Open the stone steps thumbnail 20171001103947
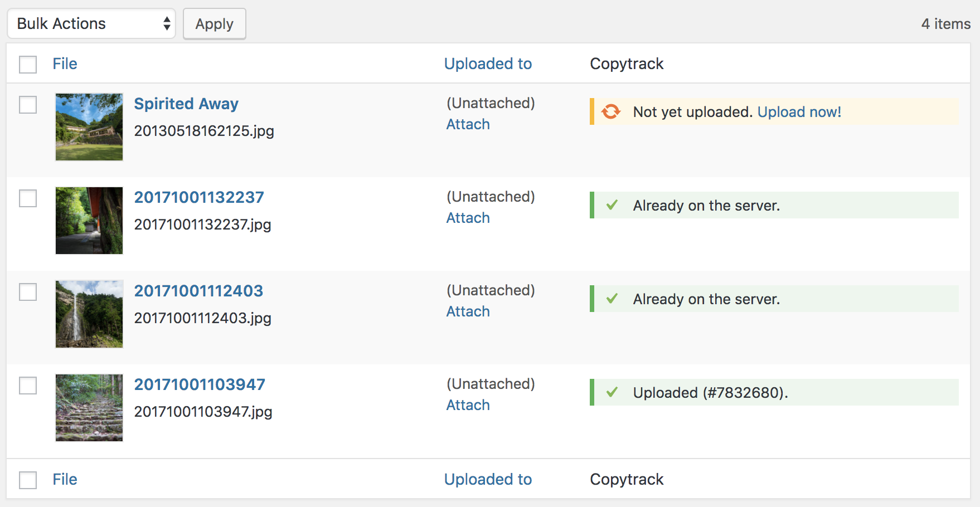980x507 pixels. coord(89,408)
